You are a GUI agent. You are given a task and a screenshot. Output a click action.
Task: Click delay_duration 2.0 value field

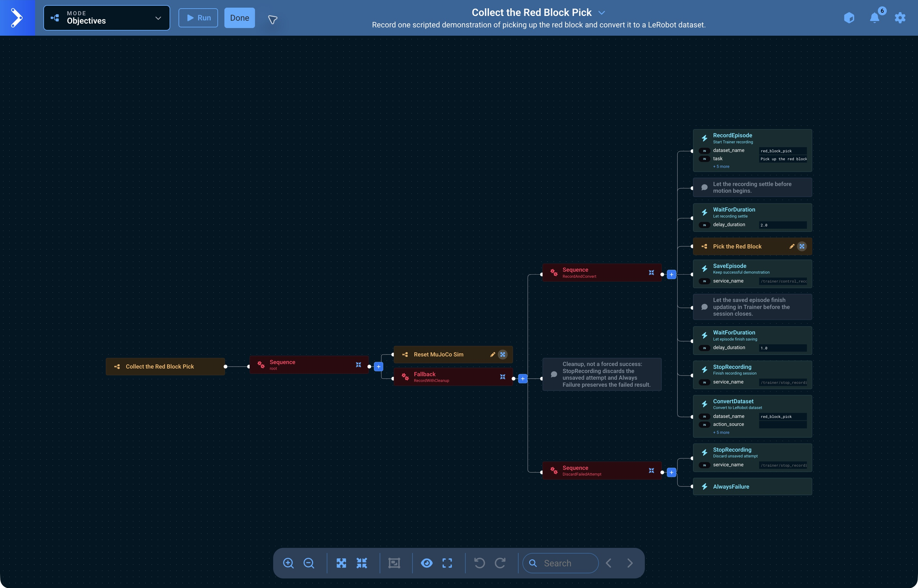click(783, 225)
